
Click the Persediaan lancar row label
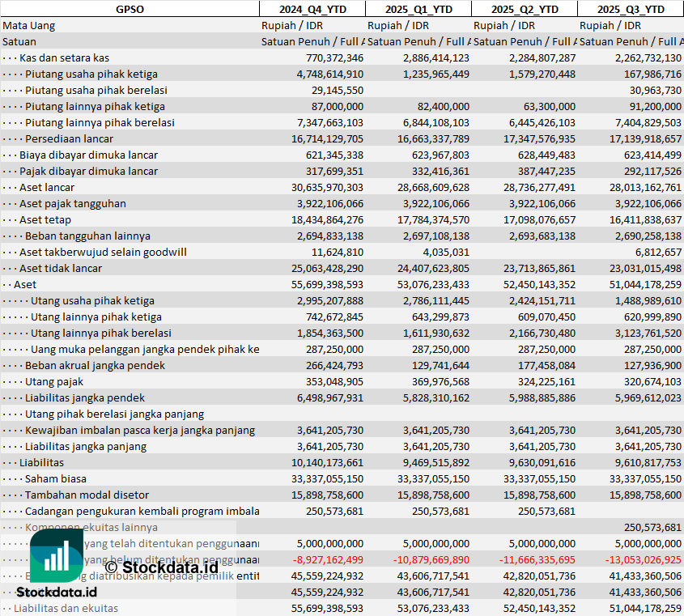69,138
